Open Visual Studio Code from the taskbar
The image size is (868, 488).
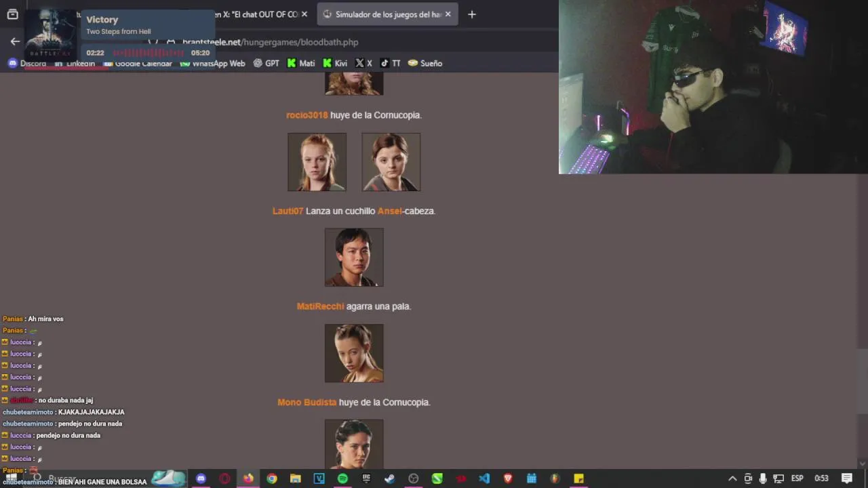coord(484,479)
